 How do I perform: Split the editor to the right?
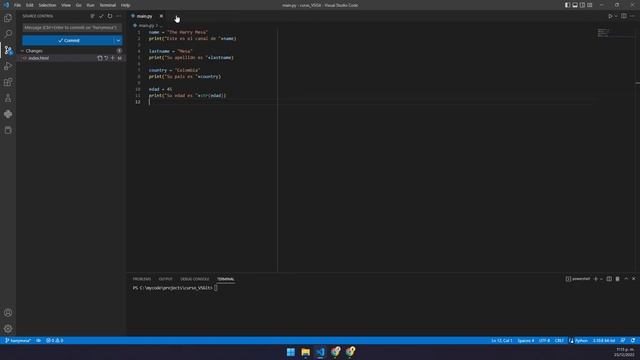(x=624, y=16)
